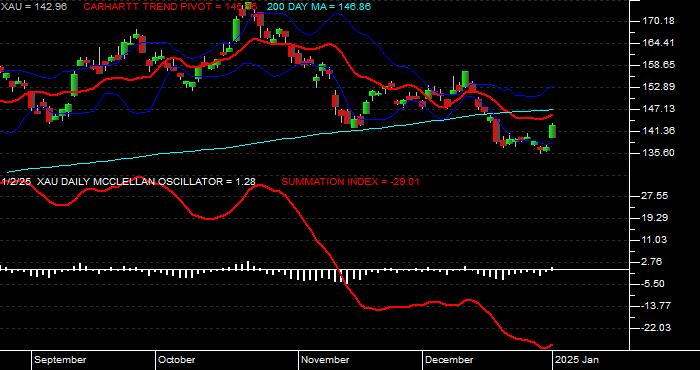Image resolution: width=700 pixels, height=370 pixels.
Task: Click the XAU = 142.96 label
Action: (x=33, y=7)
